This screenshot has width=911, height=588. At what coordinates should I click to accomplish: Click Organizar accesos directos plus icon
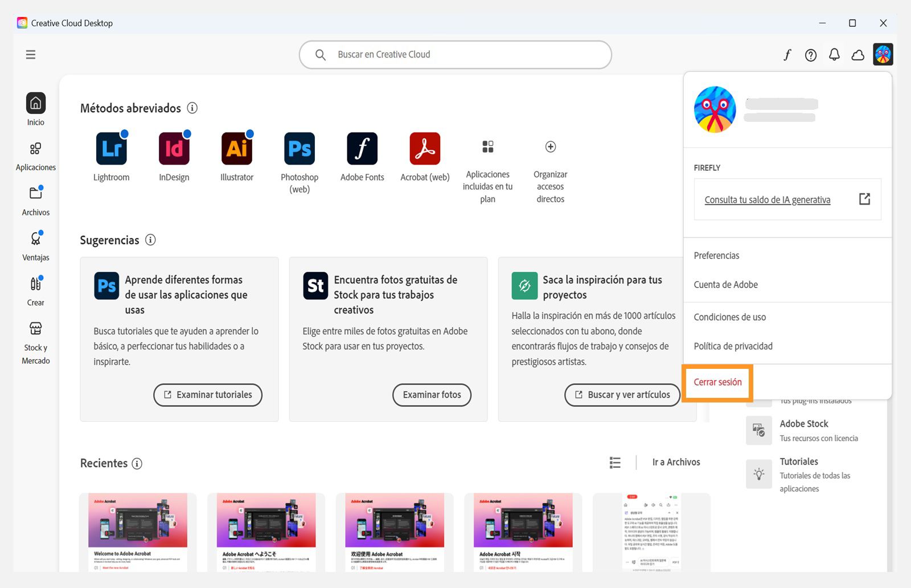click(x=551, y=147)
